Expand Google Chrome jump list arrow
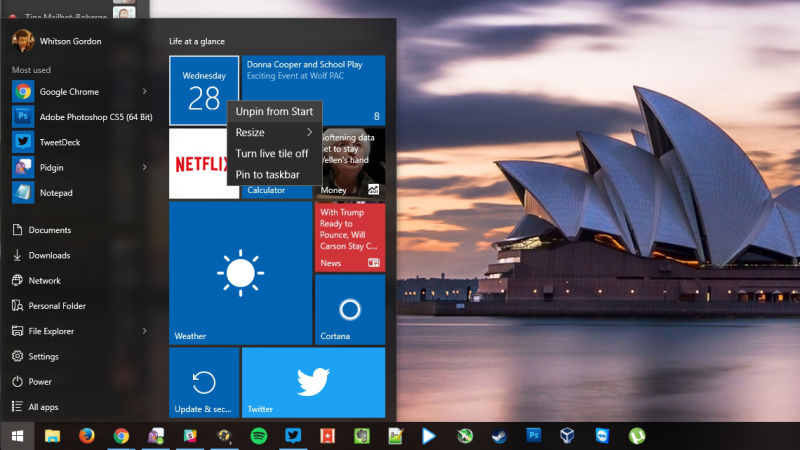The image size is (800, 450). pyautogui.click(x=144, y=91)
